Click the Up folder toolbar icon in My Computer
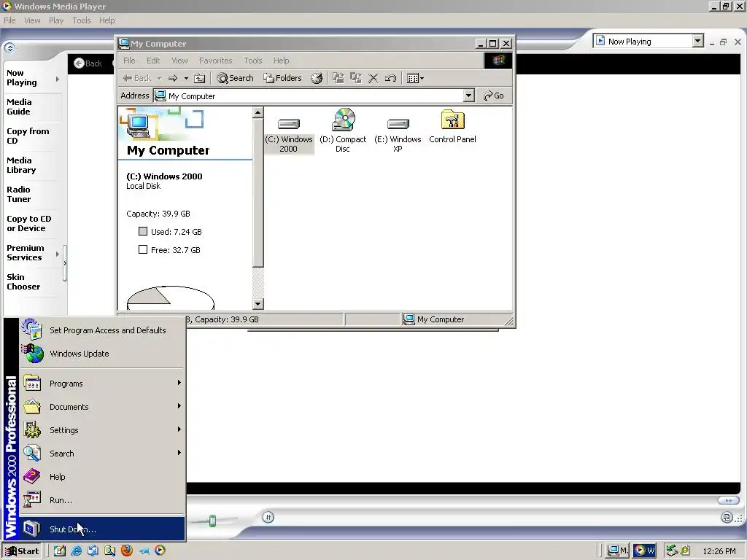 200,78
